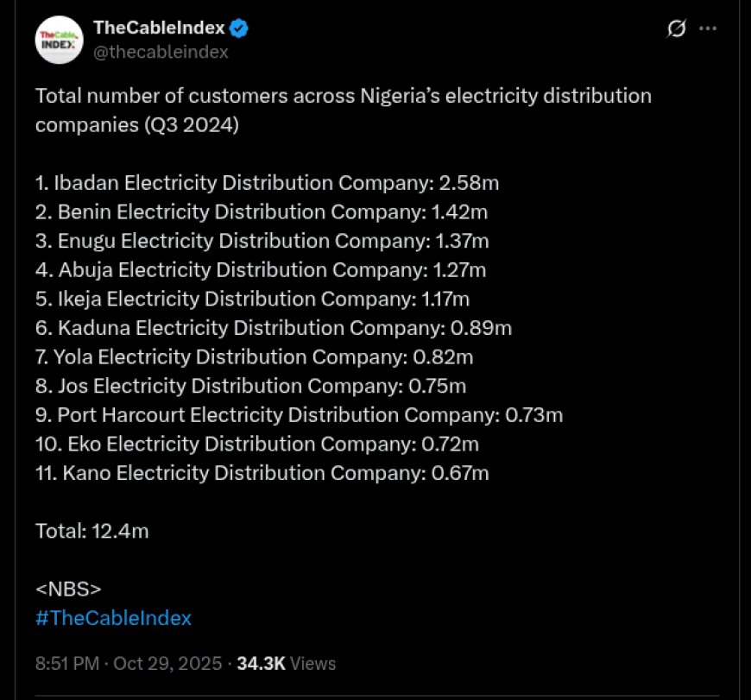The image size is (751, 700).
Task: Click the <NBS> source text
Action: (67, 589)
